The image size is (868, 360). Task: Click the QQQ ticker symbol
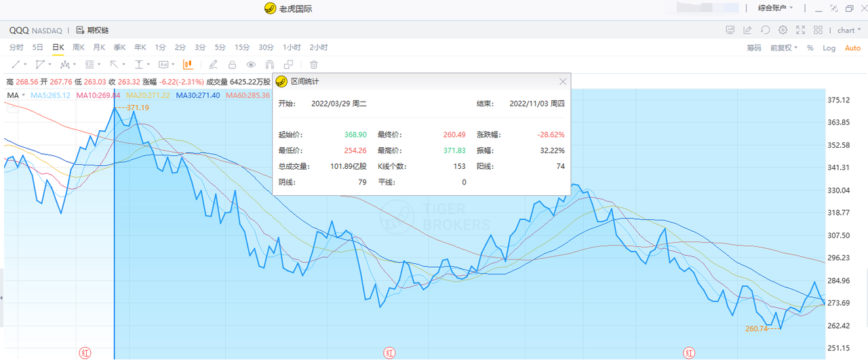pos(18,31)
